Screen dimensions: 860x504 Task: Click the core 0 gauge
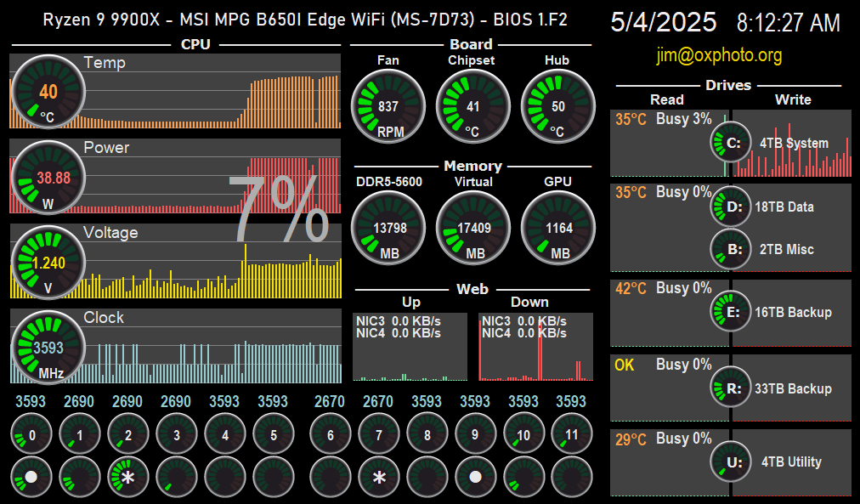pos(32,435)
